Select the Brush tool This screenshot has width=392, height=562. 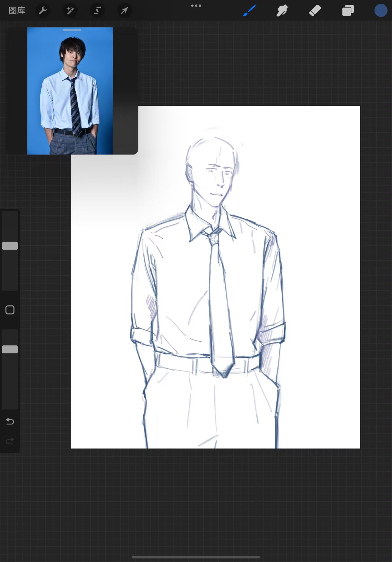pyautogui.click(x=249, y=11)
